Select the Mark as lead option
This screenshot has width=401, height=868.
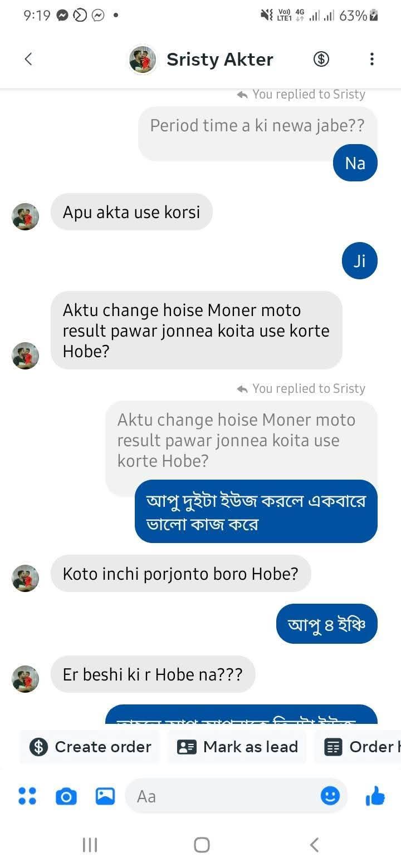237,747
